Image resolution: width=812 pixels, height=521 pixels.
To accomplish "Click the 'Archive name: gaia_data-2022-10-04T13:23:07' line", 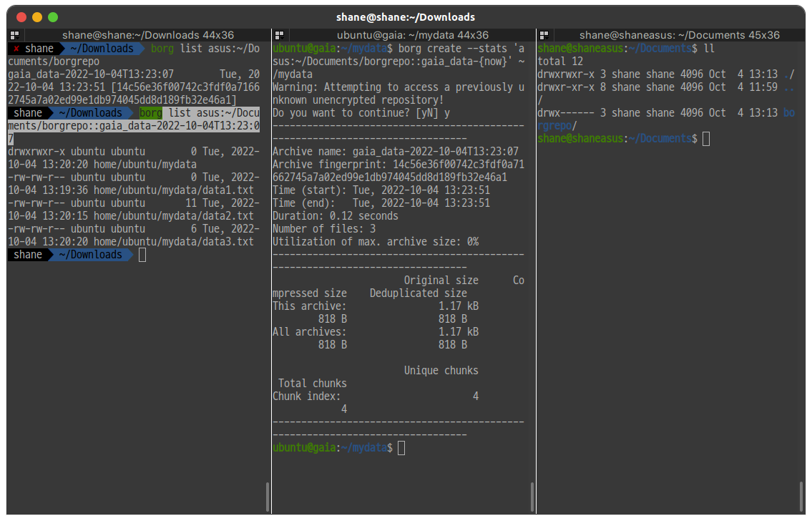I will click(396, 152).
